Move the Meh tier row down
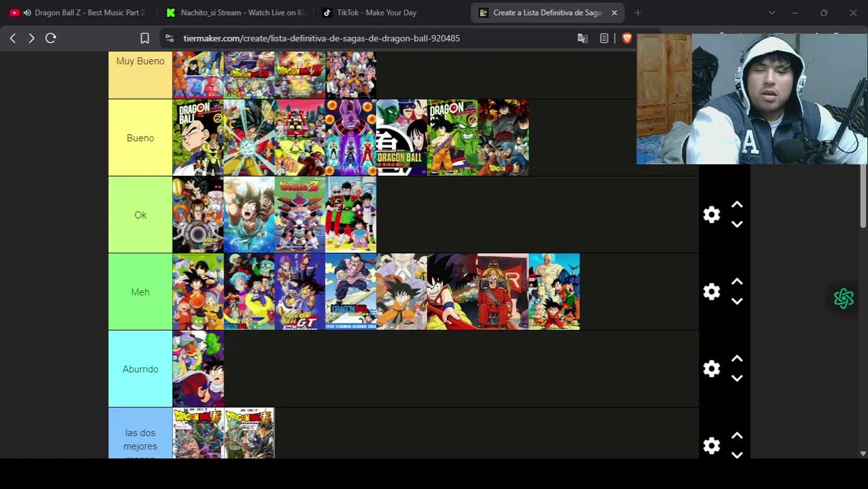 point(737,301)
